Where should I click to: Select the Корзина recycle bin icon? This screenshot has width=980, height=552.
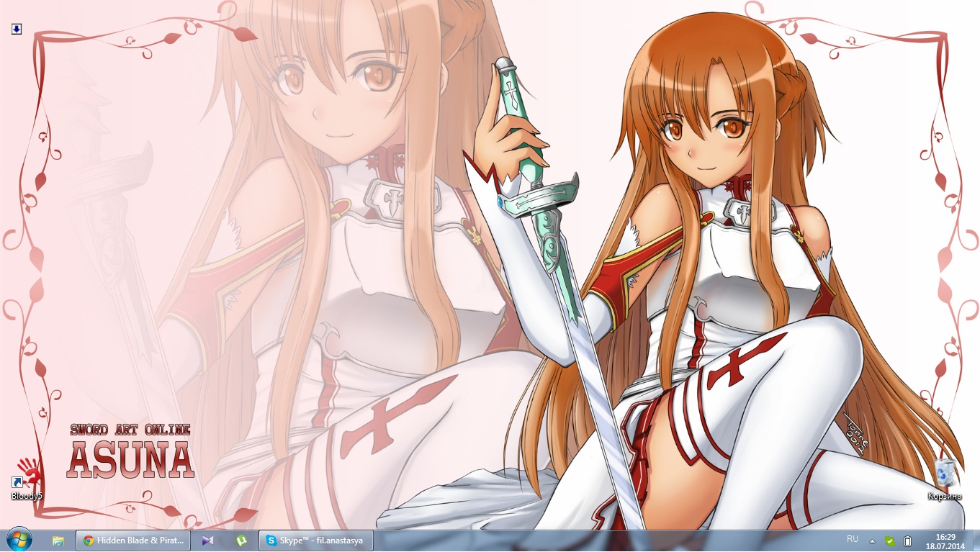click(945, 479)
